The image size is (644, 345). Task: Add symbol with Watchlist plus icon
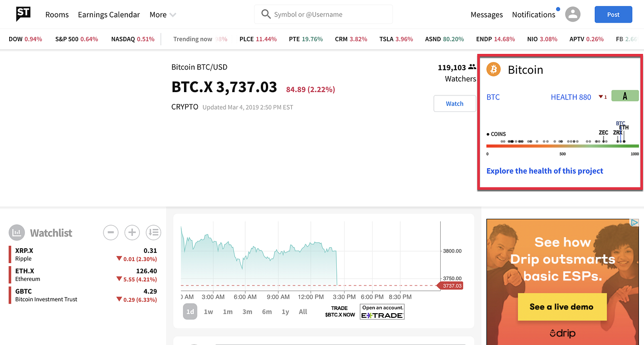[x=132, y=233]
